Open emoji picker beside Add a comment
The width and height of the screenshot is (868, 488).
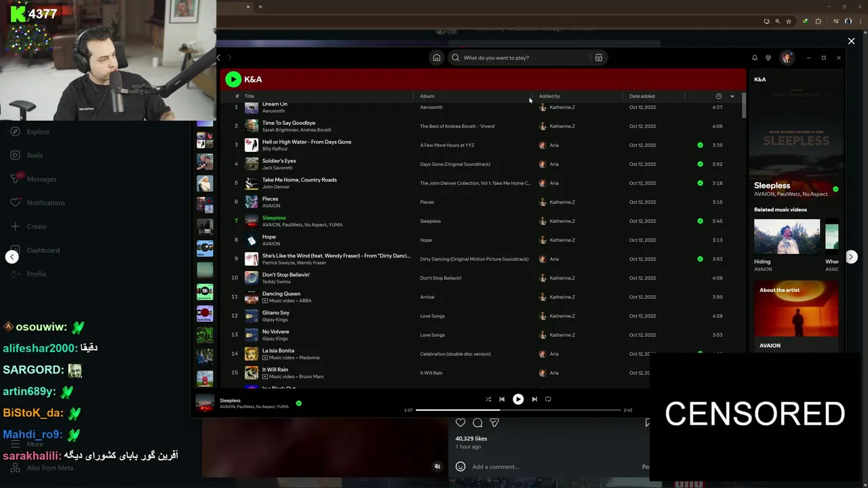(x=460, y=466)
